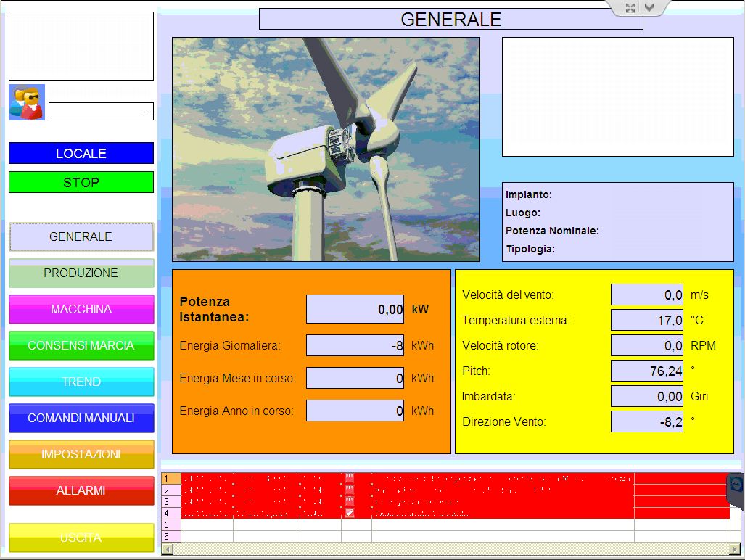Viewport: 745px width, 560px height.
Task: Open the PRODUZIONE page
Action: point(81,273)
